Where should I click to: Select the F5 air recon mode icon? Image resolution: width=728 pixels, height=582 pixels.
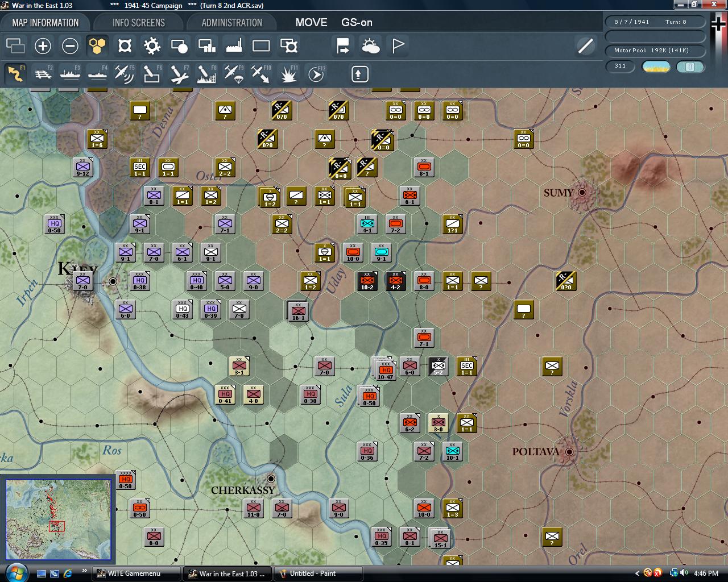click(x=125, y=74)
